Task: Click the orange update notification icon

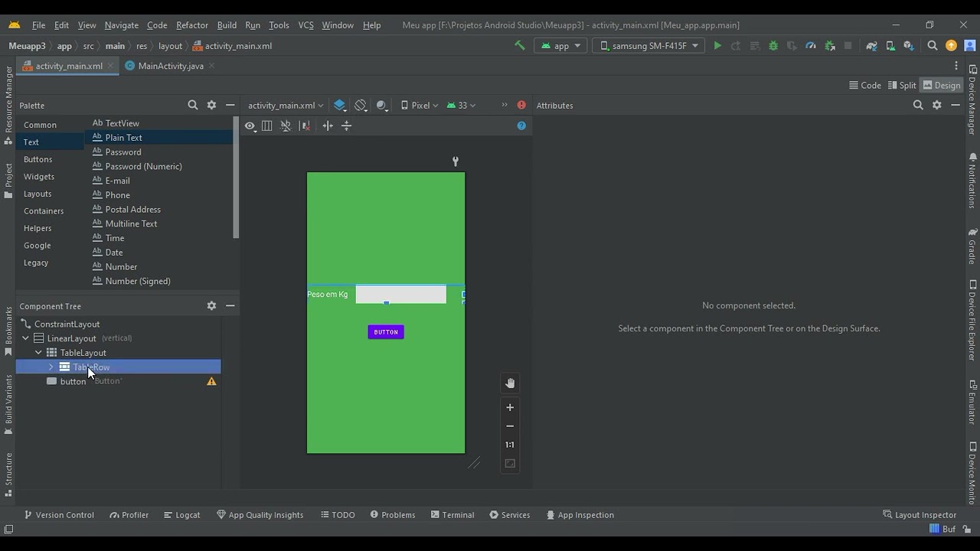Action: point(952,46)
